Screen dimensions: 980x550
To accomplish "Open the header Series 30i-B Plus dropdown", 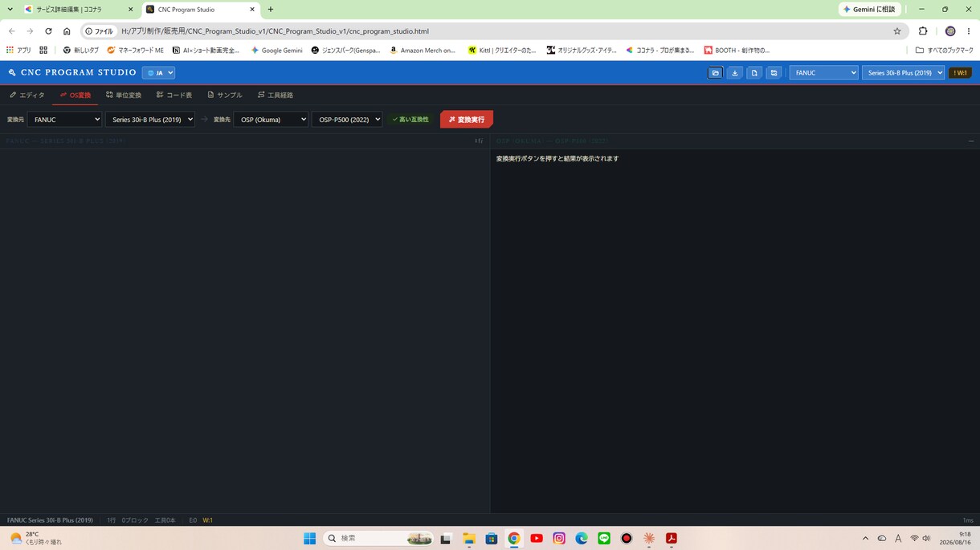I will 903,73.
